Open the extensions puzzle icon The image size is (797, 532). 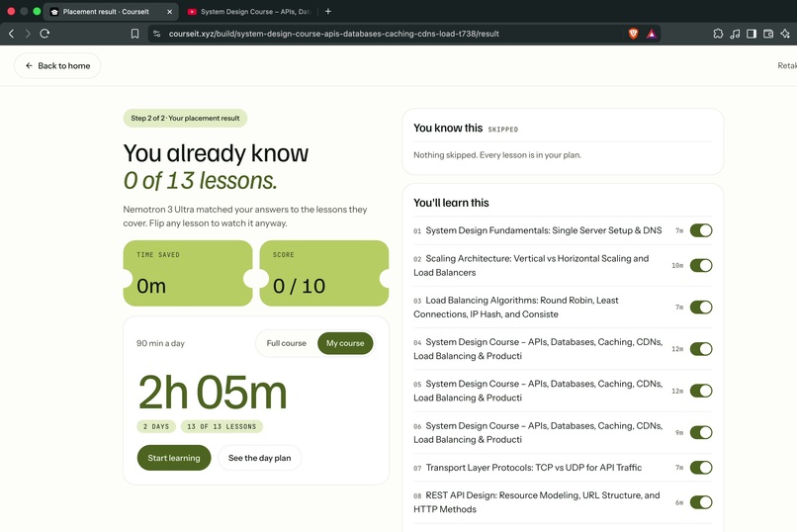(718, 34)
